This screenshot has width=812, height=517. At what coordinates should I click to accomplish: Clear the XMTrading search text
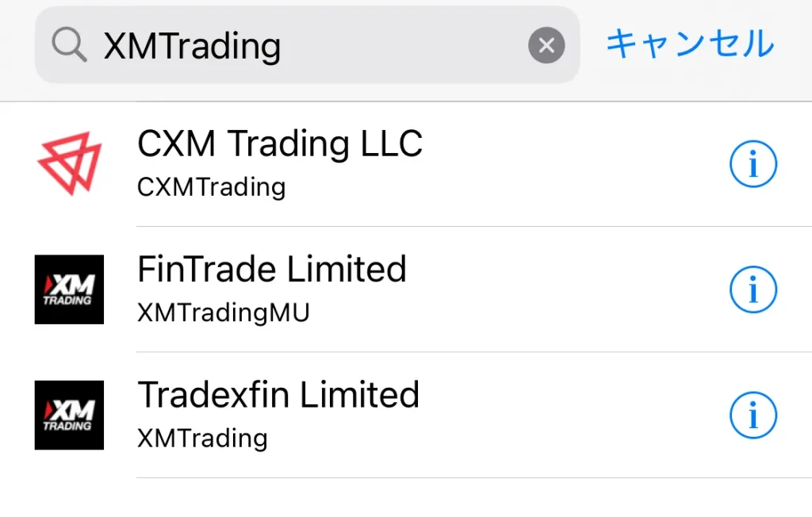(x=546, y=44)
